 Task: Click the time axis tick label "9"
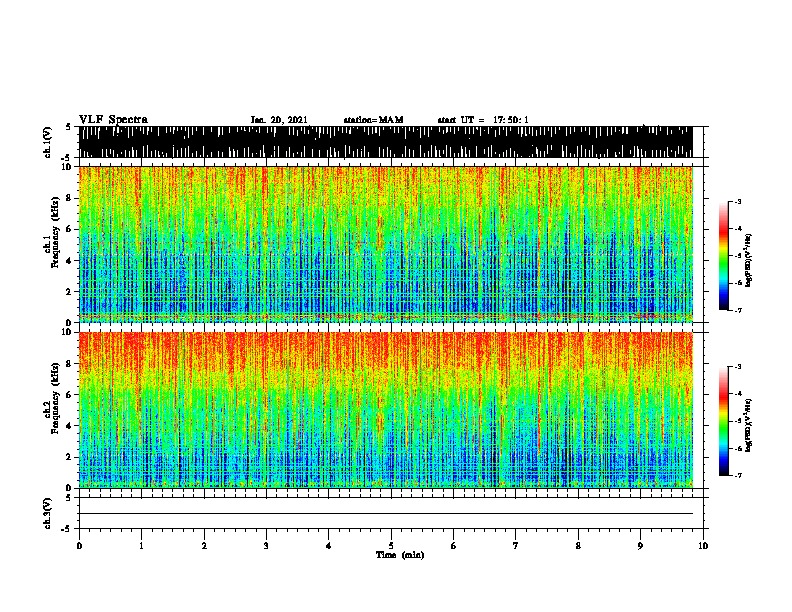(x=640, y=546)
